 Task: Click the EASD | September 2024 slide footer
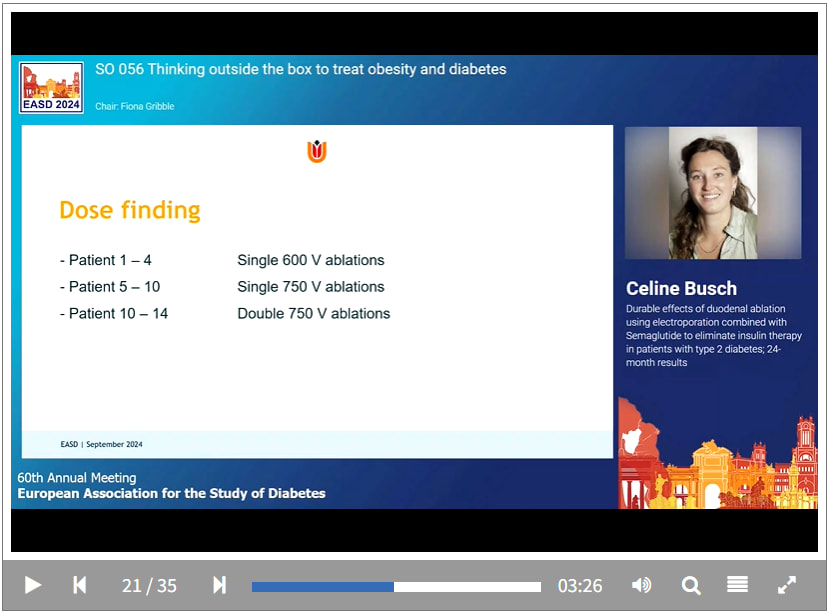tap(102, 444)
